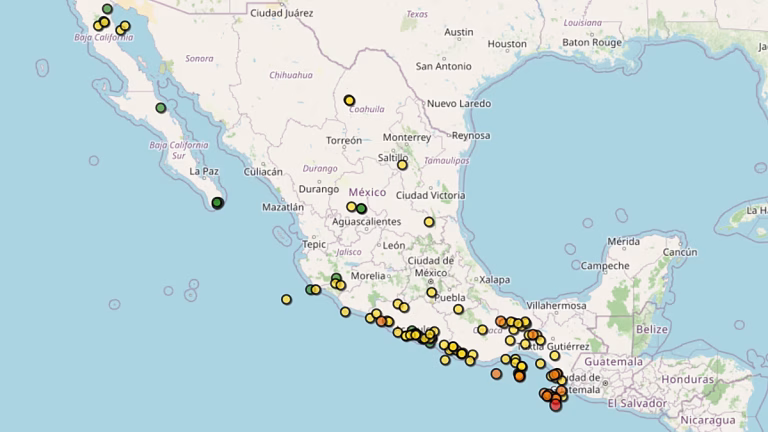Viewport: 768px width, 432px height.
Task: Click the Cancún label
Action: tap(680, 252)
